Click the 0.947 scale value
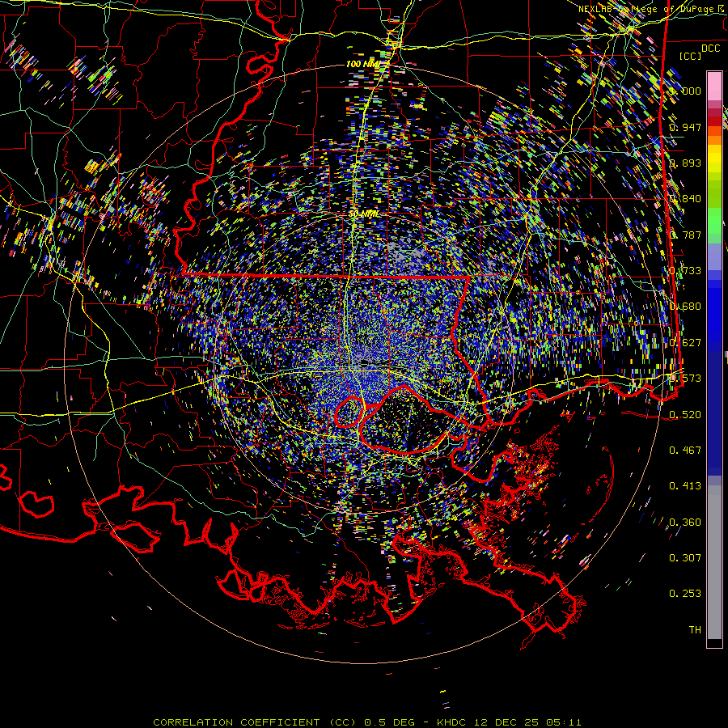Viewport: 728px width, 728px height. (x=685, y=127)
